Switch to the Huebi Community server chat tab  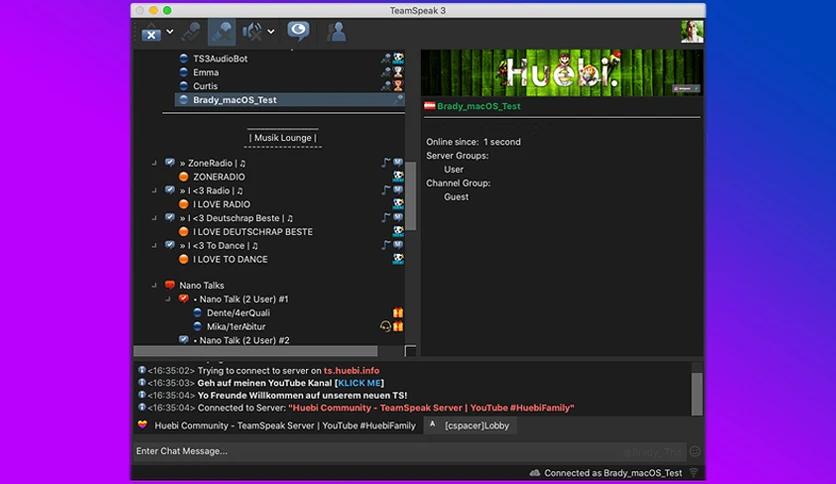(x=277, y=425)
